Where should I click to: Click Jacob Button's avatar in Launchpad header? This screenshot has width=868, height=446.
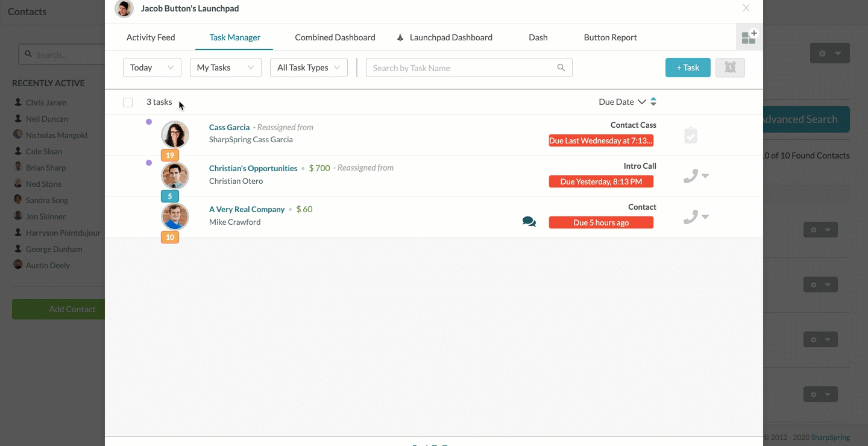(x=124, y=8)
